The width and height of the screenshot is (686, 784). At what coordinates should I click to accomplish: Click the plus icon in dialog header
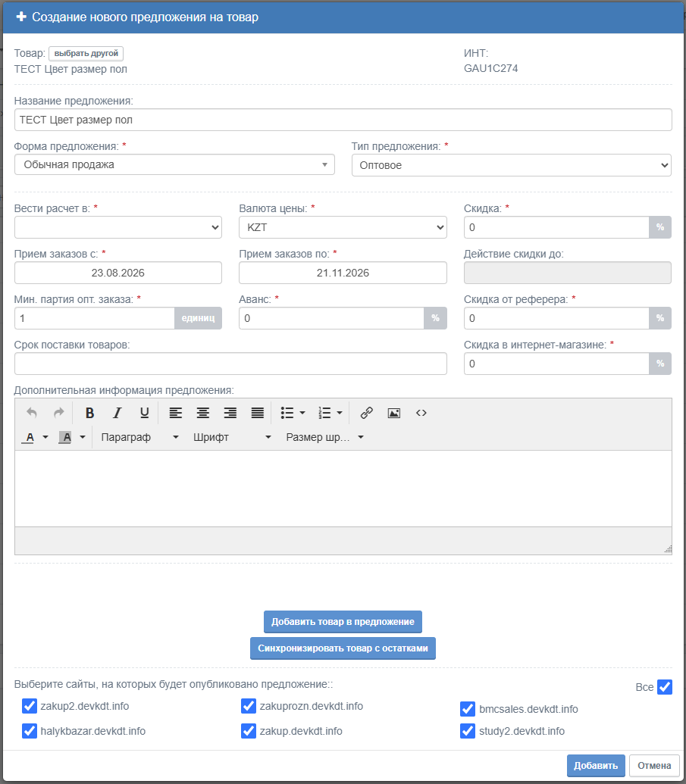point(21,17)
